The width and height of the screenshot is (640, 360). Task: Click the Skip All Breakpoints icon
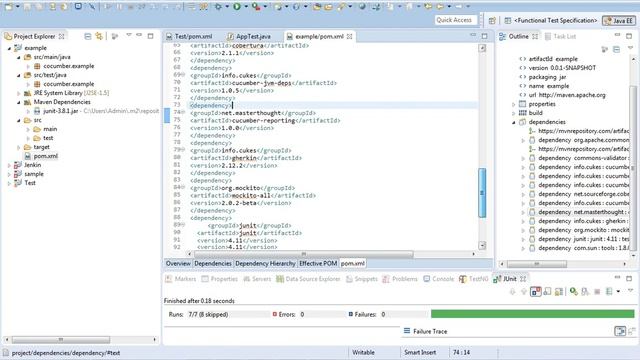click(92, 6)
